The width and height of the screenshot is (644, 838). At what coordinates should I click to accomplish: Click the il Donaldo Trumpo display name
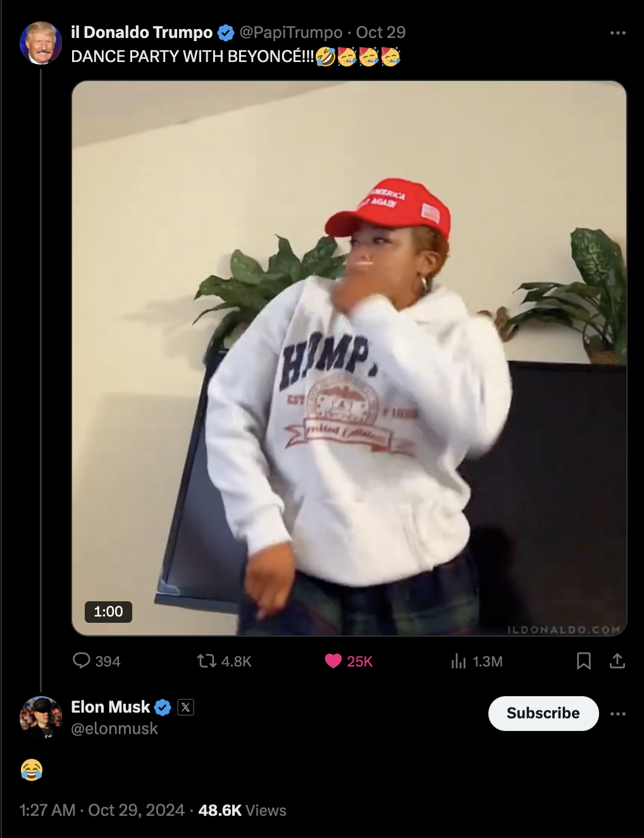pyautogui.click(x=142, y=32)
